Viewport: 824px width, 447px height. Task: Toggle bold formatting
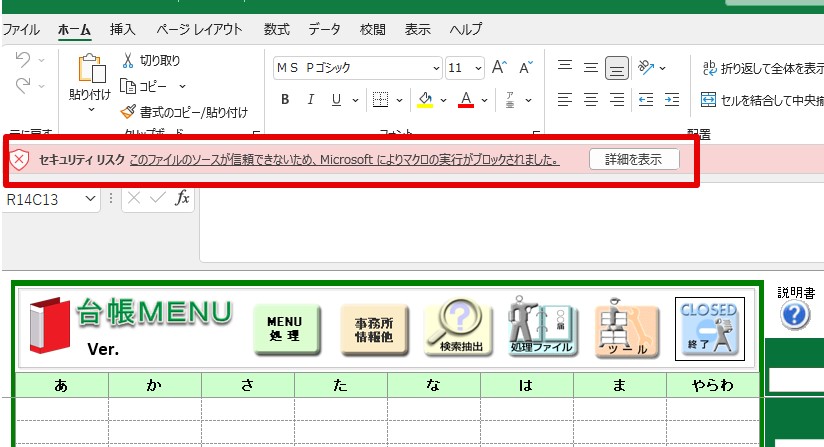pos(285,100)
